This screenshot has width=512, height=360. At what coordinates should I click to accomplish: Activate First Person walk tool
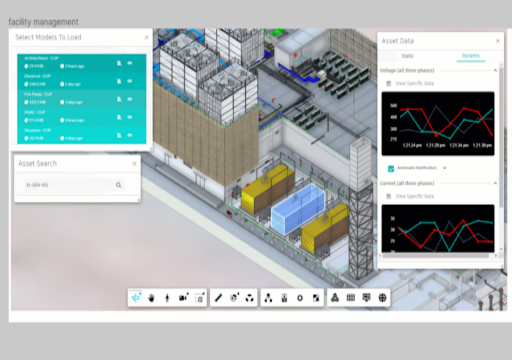coord(167,298)
